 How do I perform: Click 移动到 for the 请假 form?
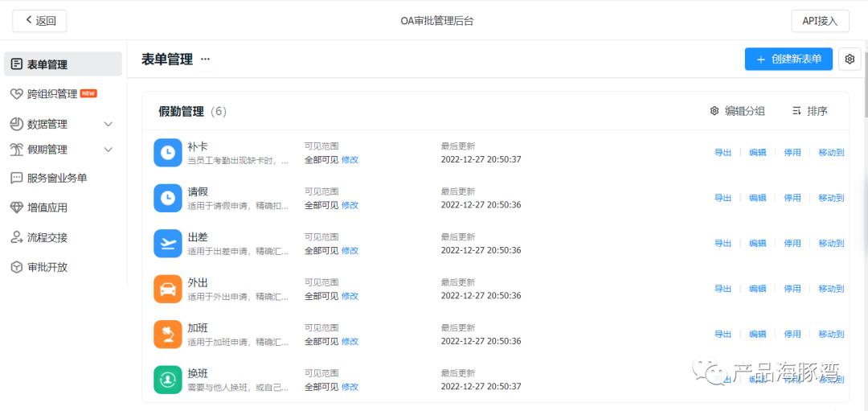pos(832,198)
